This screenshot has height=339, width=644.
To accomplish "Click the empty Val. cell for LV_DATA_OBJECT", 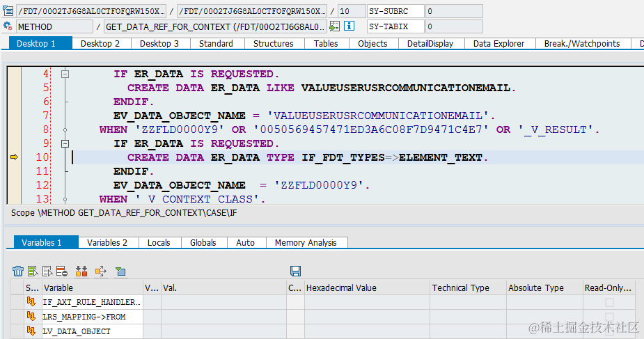I will pos(223,331).
